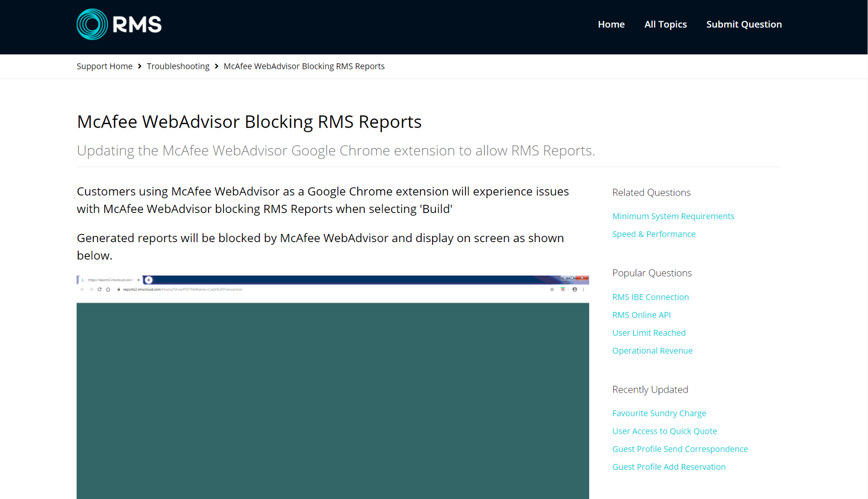Open RMS Online API link
The width and height of the screenshot is (868, 499).
pyautogui.click(x=641, y=315)
